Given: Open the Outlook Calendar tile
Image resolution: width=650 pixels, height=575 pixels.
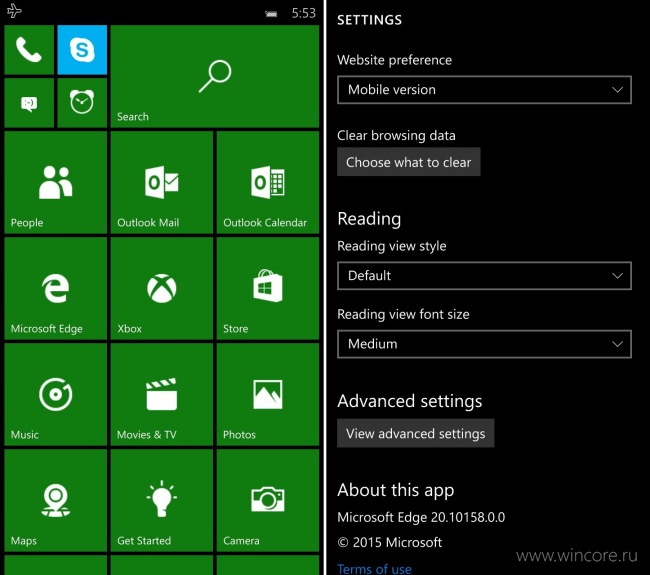Looking at the screenshot, I should [x=268, y=182].
